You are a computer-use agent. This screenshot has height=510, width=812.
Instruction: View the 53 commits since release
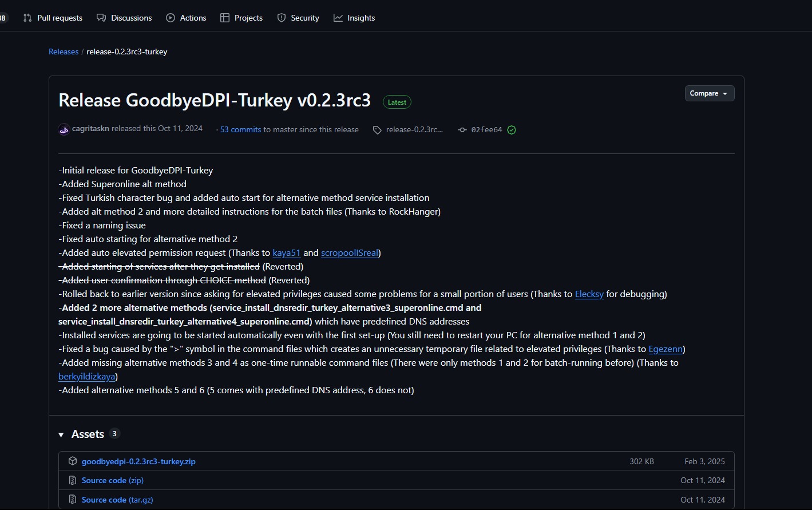(x=240, y=129)
